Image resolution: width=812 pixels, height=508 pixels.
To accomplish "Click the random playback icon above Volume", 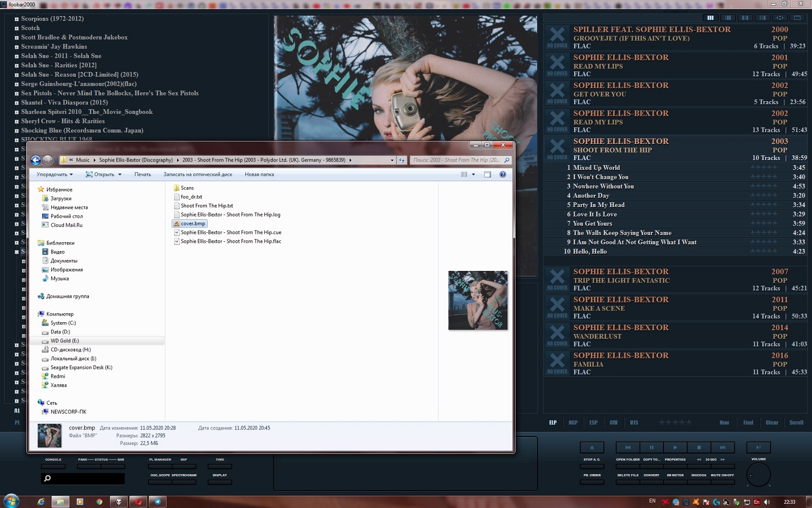I will 758,447.
